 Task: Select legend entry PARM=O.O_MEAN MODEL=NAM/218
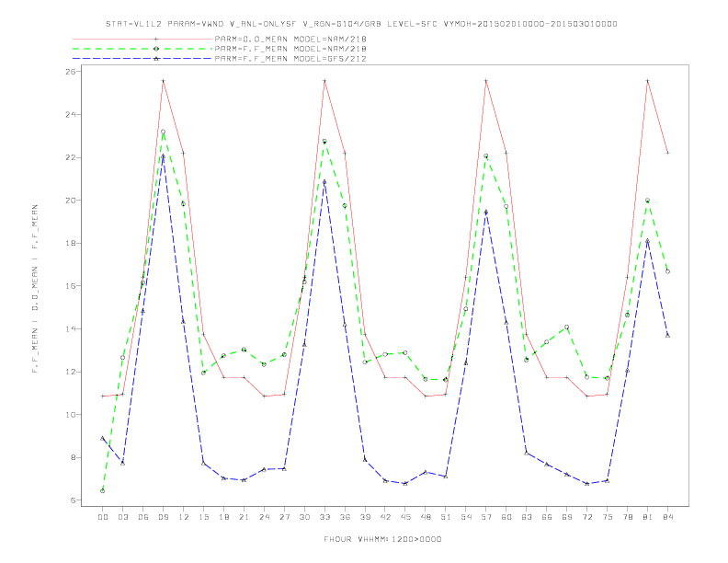(290, 39)
